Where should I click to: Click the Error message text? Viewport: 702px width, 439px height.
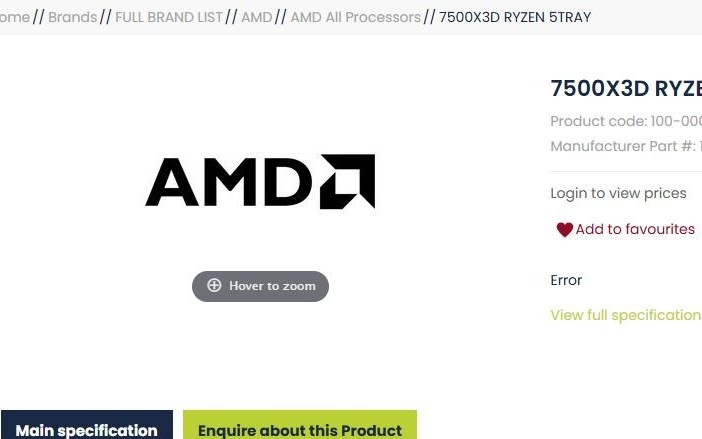(566, 280)
